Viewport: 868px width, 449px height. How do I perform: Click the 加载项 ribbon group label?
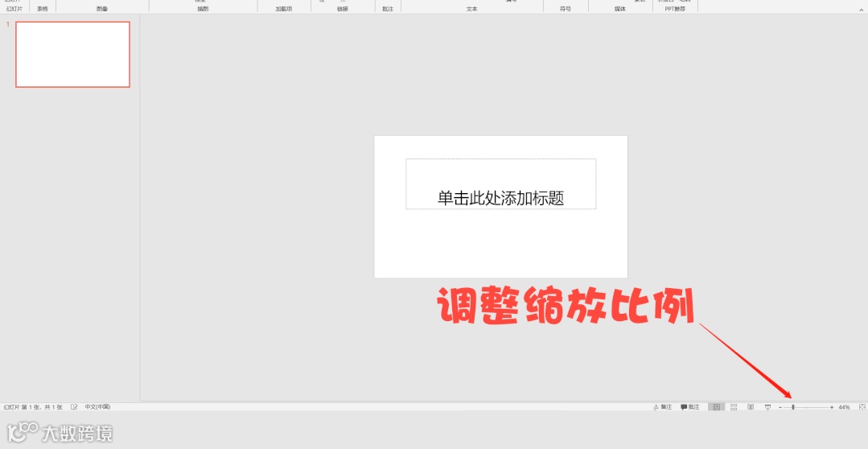(284, 9)
